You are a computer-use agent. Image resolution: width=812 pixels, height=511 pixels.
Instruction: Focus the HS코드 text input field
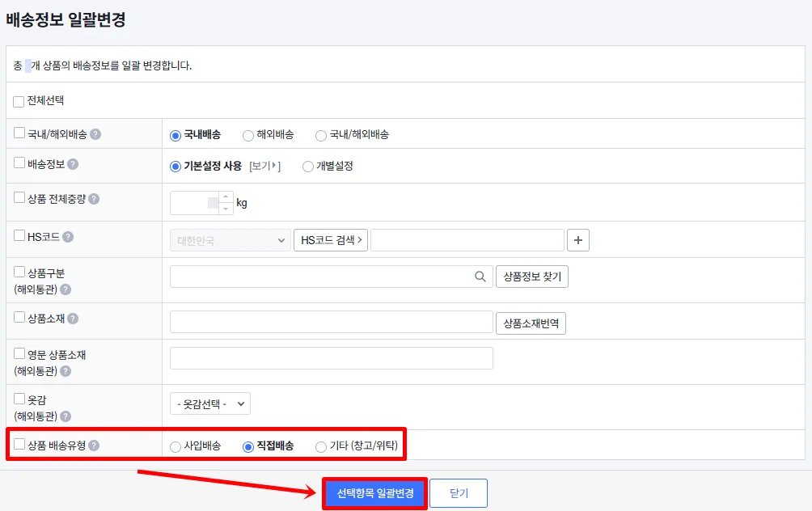tap(467, 240)
